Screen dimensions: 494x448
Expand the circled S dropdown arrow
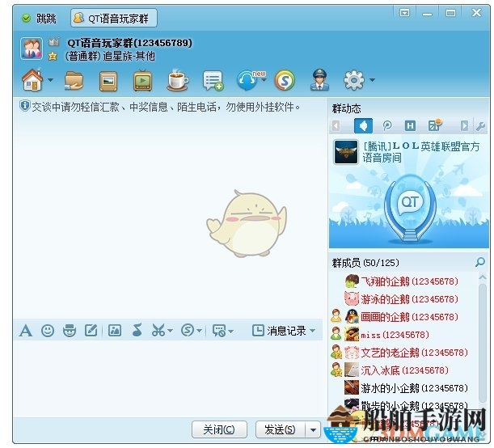point(199,331)
